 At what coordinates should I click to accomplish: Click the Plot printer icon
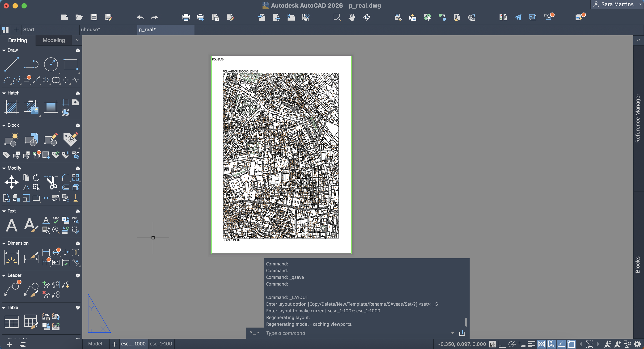186,17
